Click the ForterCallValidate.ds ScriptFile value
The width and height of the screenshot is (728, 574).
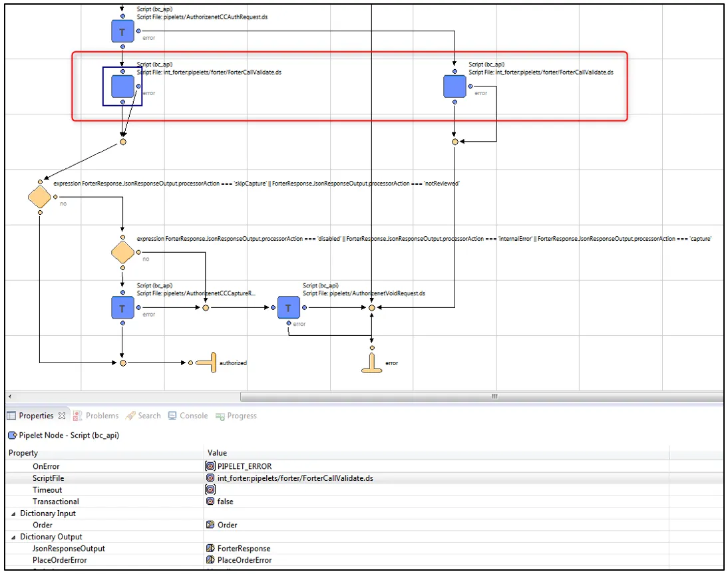295,478
